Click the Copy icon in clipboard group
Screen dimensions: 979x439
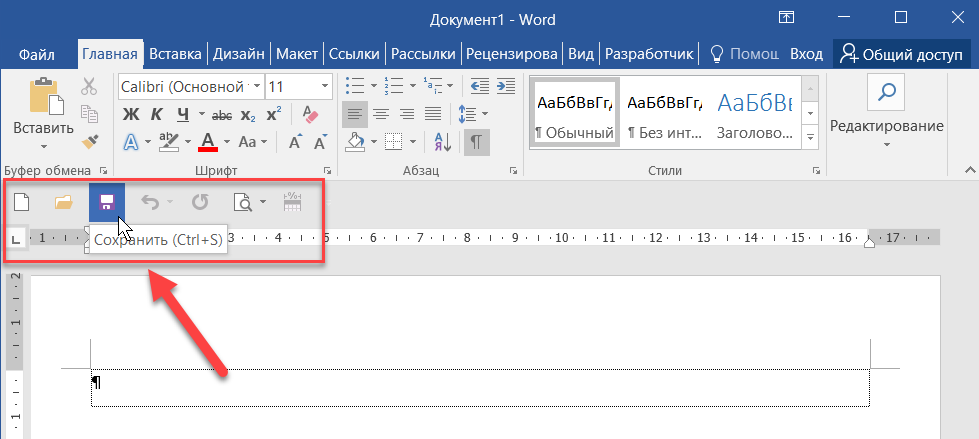(x=89, y=114)
